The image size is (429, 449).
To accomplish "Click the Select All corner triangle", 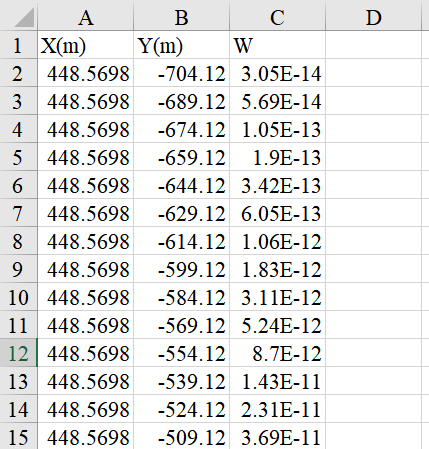I will [x=24, y=18].
